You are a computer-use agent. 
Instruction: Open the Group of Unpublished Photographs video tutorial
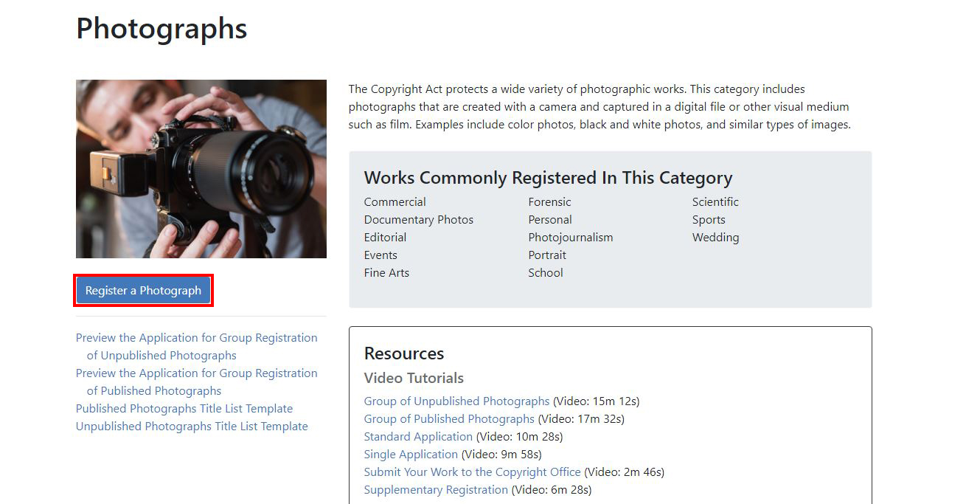(x=456, y=401)
